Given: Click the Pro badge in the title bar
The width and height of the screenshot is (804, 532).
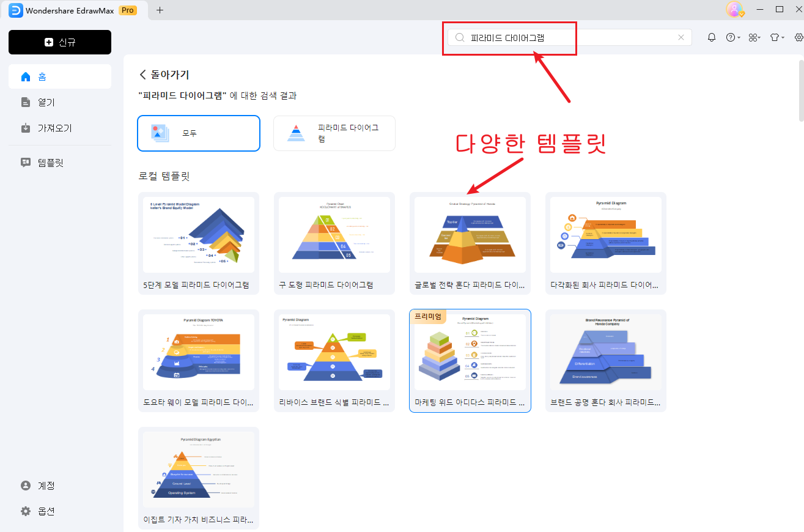Looking at the screenshot, I should click(x=128, y=10).
